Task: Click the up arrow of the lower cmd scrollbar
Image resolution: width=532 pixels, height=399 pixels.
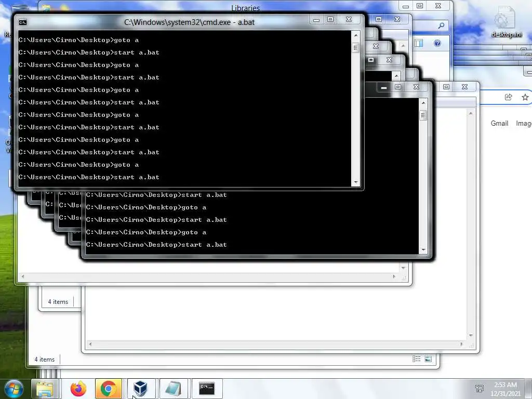Action: point(423,103)
